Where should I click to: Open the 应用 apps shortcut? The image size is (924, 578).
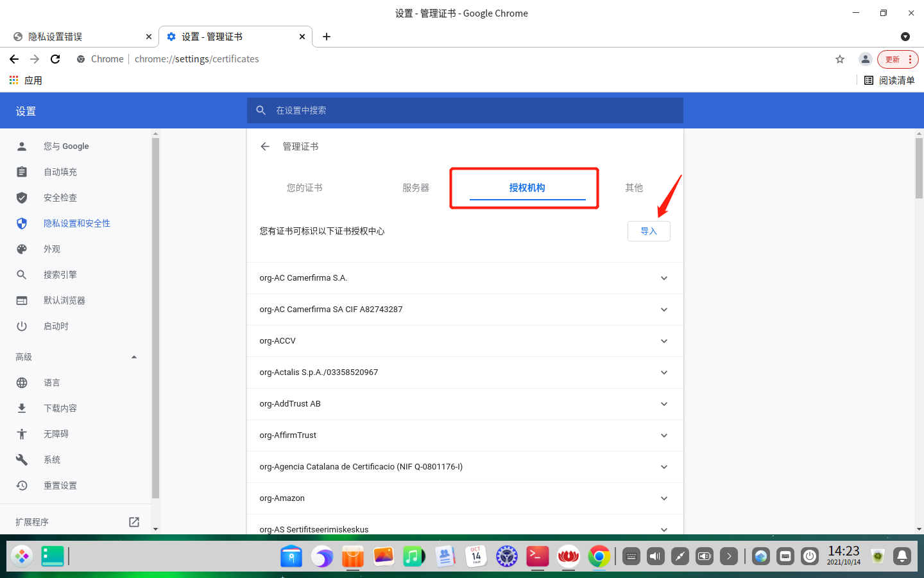tap(26, 80)
